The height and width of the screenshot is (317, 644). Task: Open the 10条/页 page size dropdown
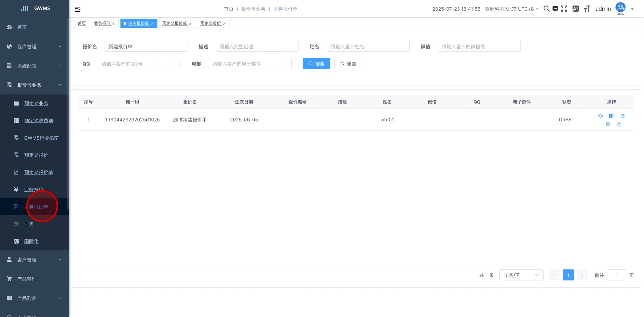(x=521, y=275)
